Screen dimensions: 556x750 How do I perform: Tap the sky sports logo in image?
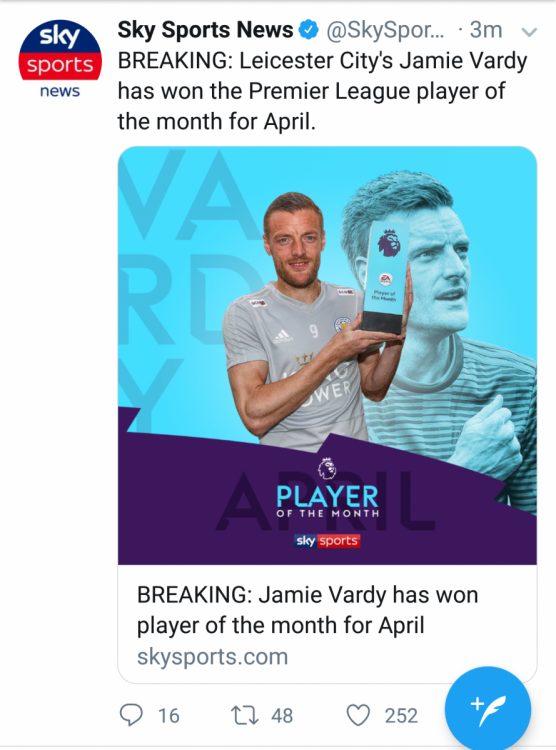[327, 540]
